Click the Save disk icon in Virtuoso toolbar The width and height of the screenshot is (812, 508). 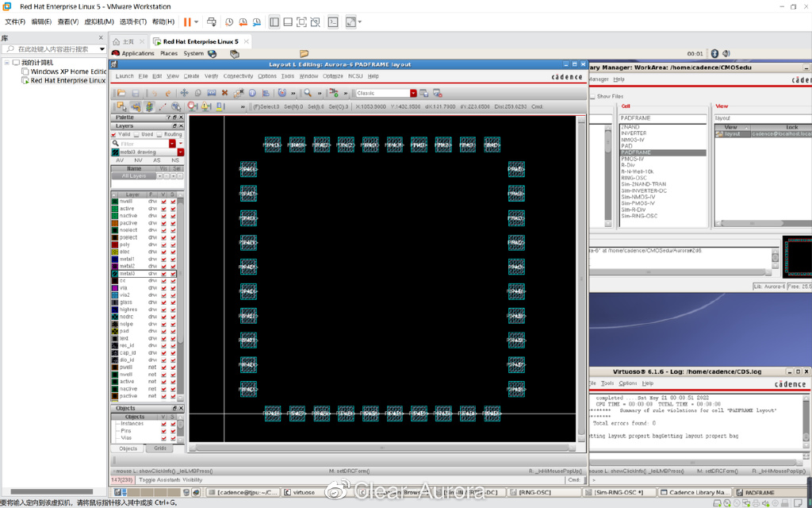[x=136, y=94]
